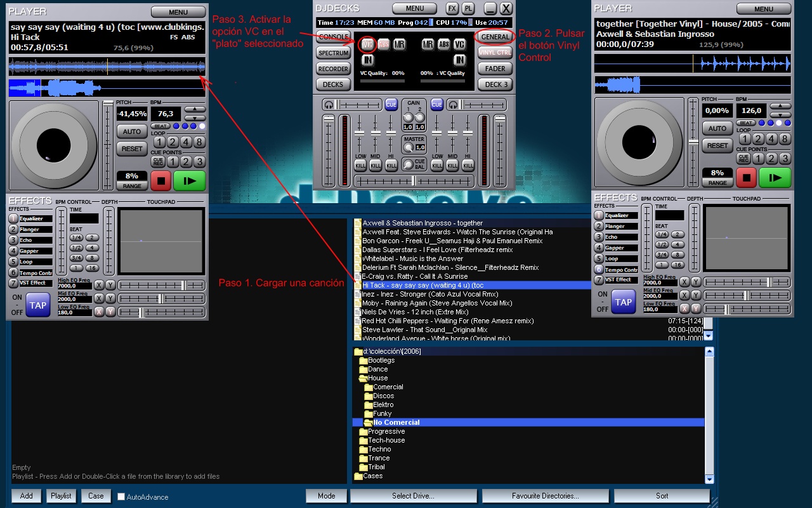This screenshot has height=508, width=812.
Task: Open the FX panel in DJDecks
Action: pyautogui.click(x=452, y=8)
